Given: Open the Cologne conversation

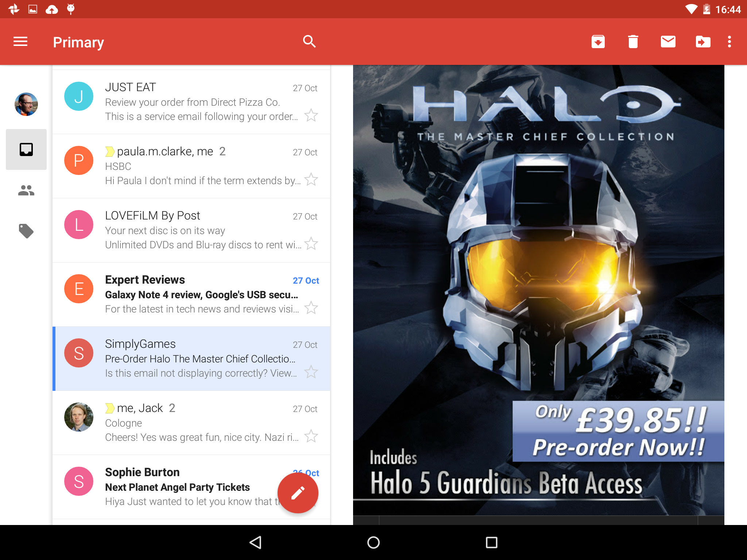Looking at the screenshot, I should tap(124, 423).
